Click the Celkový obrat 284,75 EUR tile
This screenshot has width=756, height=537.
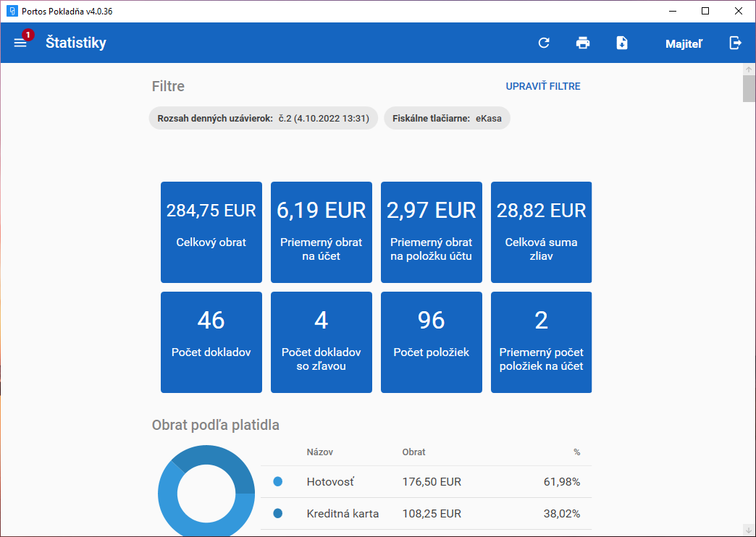click(211, 232)
